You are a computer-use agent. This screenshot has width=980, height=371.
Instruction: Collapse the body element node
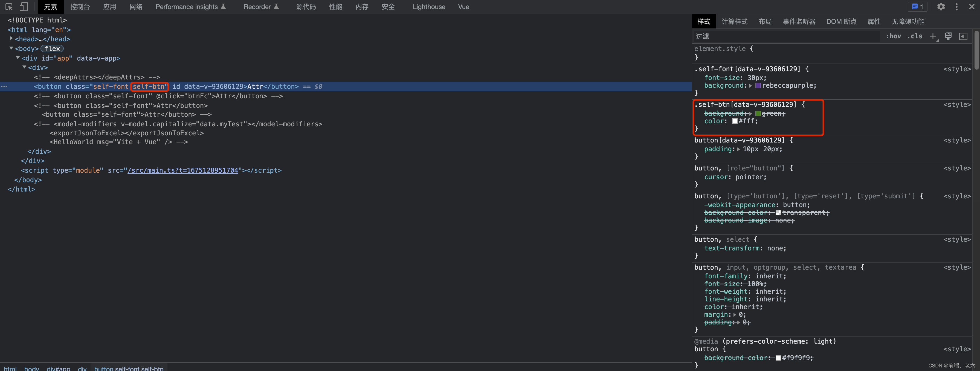tap(11, 48)
